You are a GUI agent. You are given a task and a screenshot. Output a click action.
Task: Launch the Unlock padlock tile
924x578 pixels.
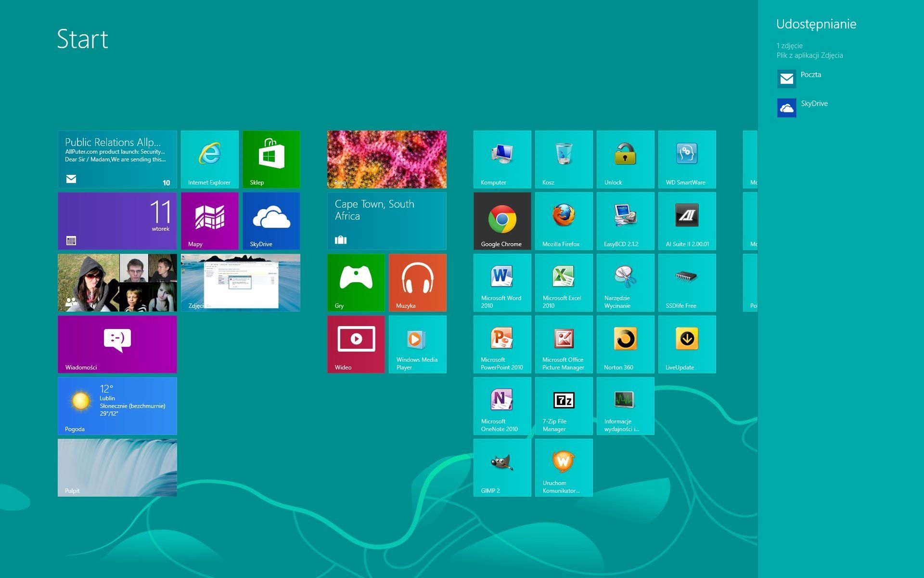coord(626,159)
